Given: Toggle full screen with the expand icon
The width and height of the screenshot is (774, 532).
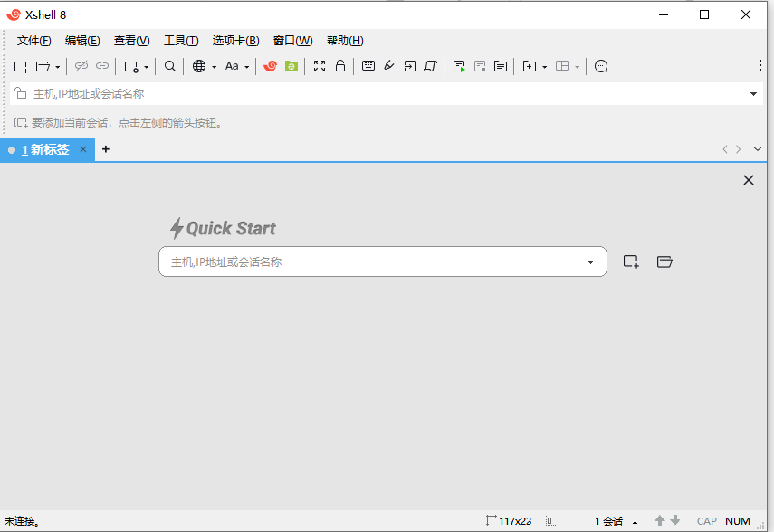Looking at the screenshot, I should (320, 66).
